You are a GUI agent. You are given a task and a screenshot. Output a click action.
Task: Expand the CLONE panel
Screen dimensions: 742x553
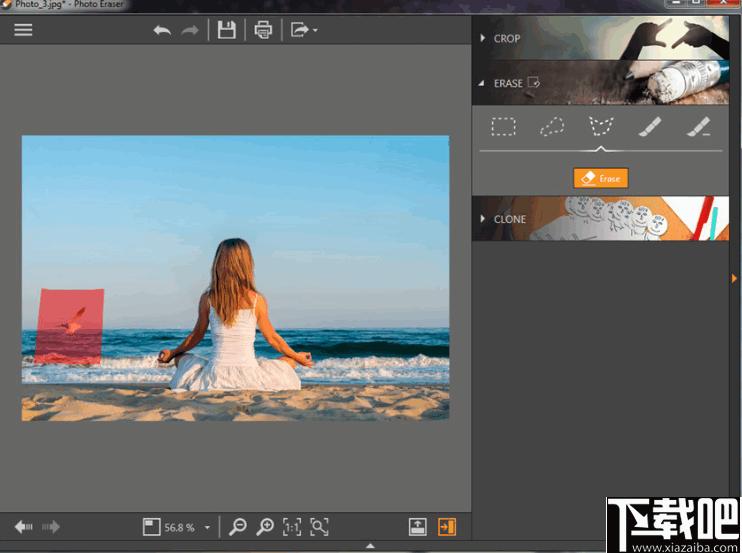click(x=482, y=219)
